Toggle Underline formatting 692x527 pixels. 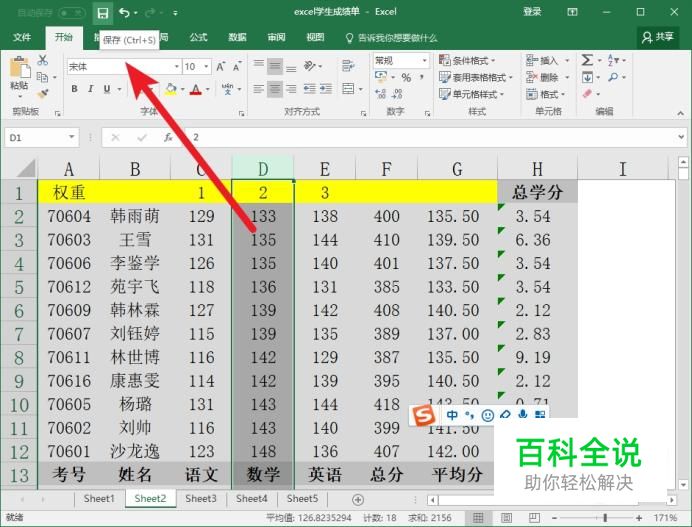pyautogui.click(x=107, y=89)
